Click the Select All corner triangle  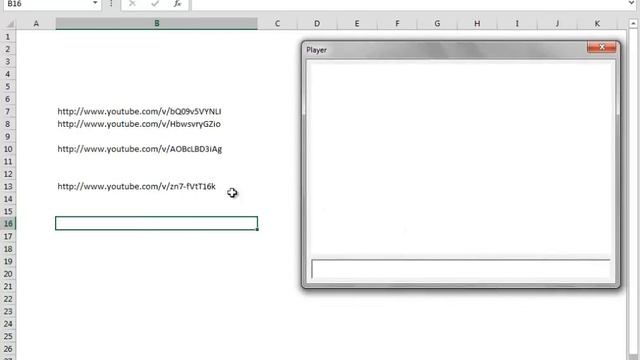click(10, 24)
